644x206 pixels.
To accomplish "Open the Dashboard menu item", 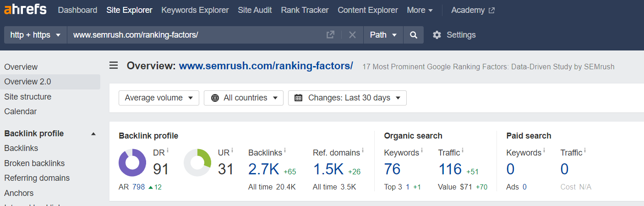I will (77, 10).
